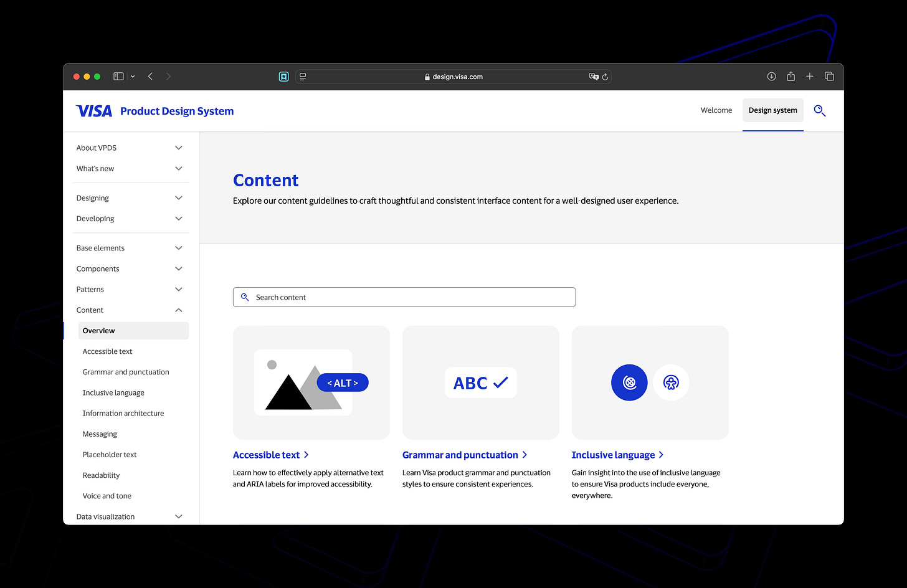Open the sidebar options dropdown arrow

(133, 77)
